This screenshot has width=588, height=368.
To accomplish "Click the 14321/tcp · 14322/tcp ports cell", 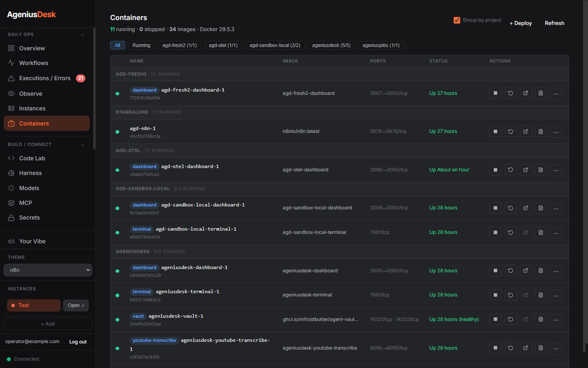I will tap(394, 319).
